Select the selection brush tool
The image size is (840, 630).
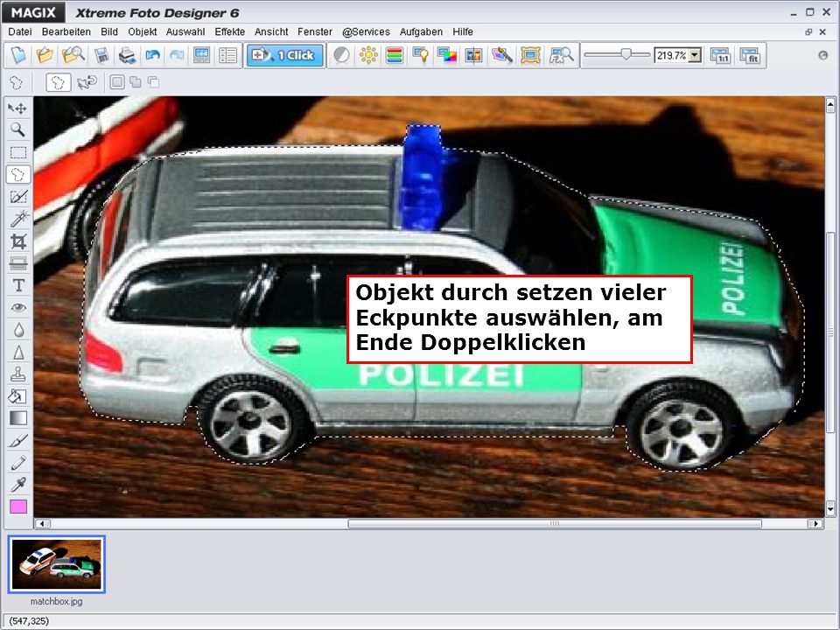coord(17,197)
